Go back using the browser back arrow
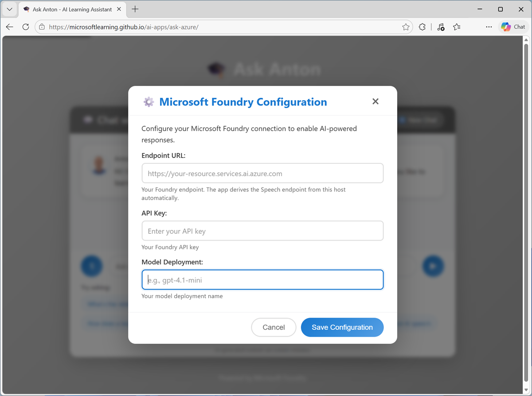The width and height of the screenshot is (532, 396). 10,27
